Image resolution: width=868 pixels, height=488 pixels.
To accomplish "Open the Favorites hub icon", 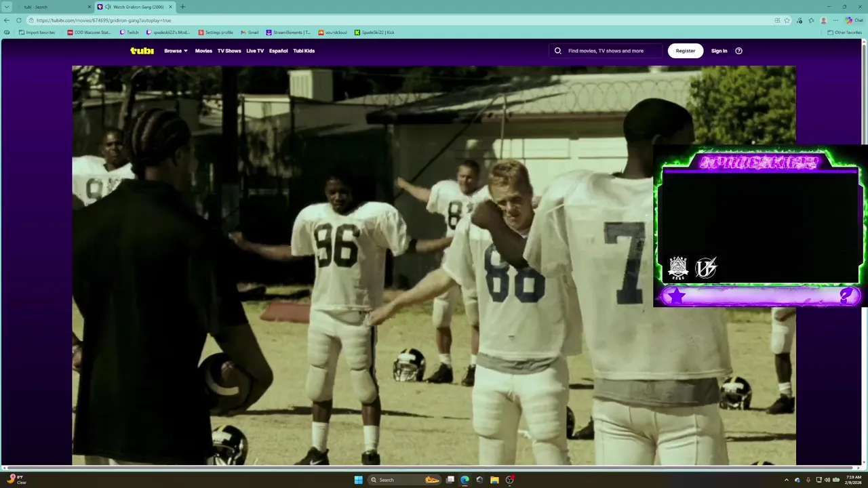I will (x=811, y=20).
